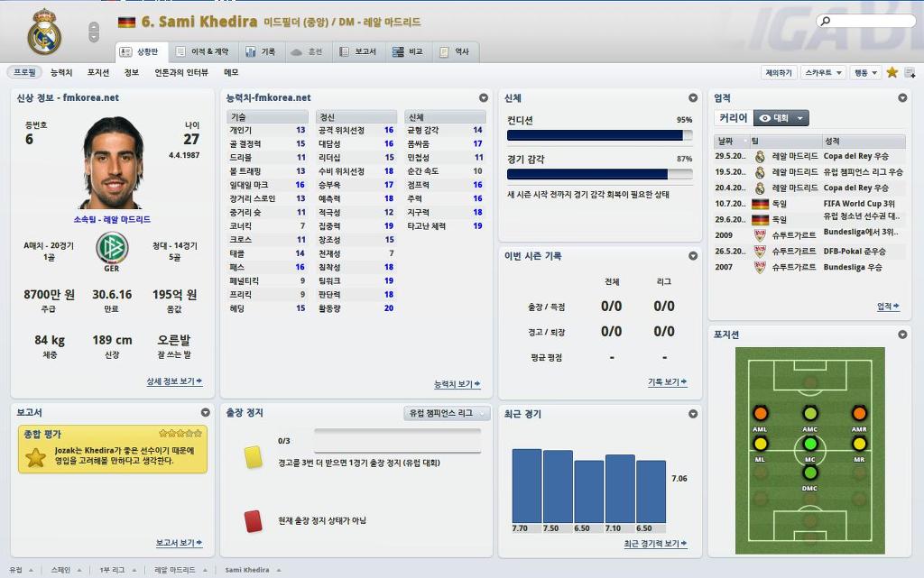Click Real Madrid crest in 29.5.20 Copa del Rey row
Viewport: 924px width, 578px height.
pyautogui.click(x=760, y=157)
